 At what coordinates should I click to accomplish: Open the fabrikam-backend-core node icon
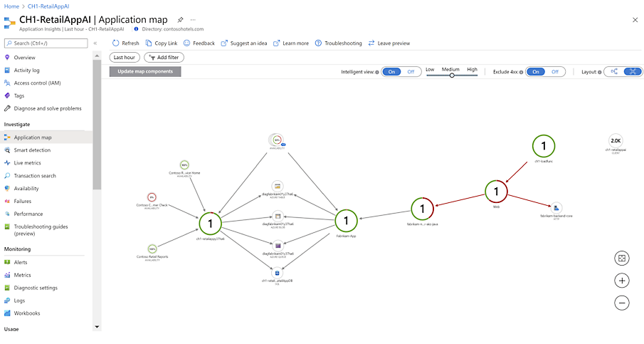(556, 207)
